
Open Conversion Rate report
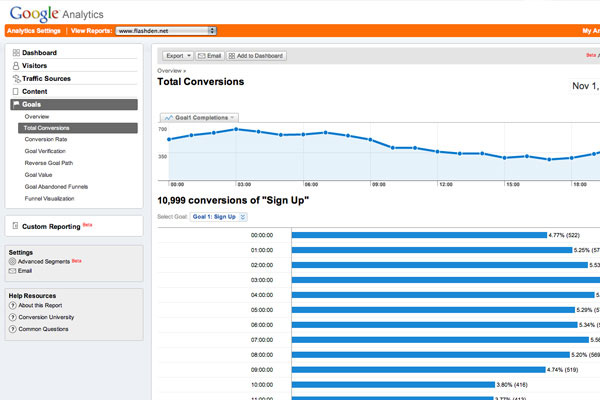46,139
